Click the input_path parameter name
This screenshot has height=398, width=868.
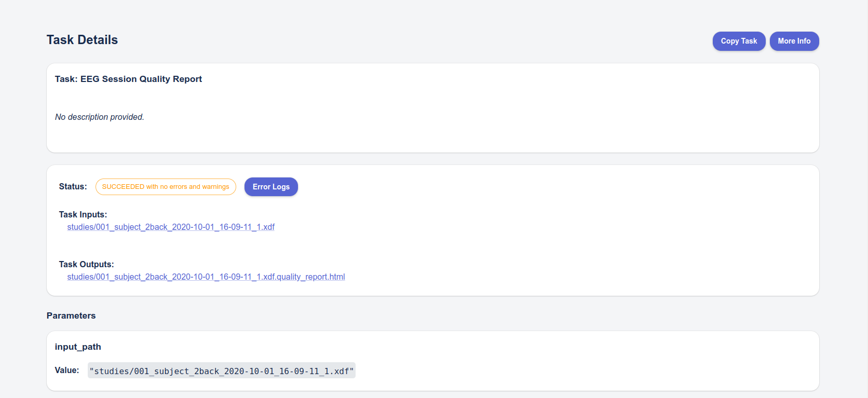tap(78, 347)
